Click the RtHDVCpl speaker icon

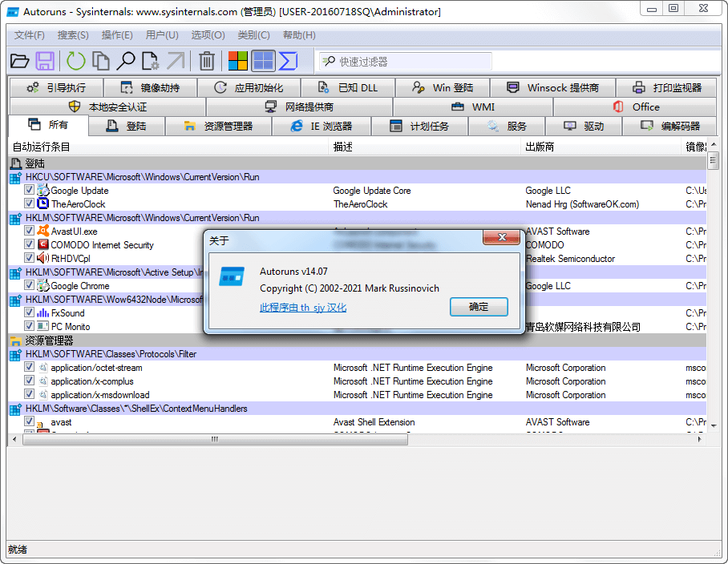click(42, 258)
